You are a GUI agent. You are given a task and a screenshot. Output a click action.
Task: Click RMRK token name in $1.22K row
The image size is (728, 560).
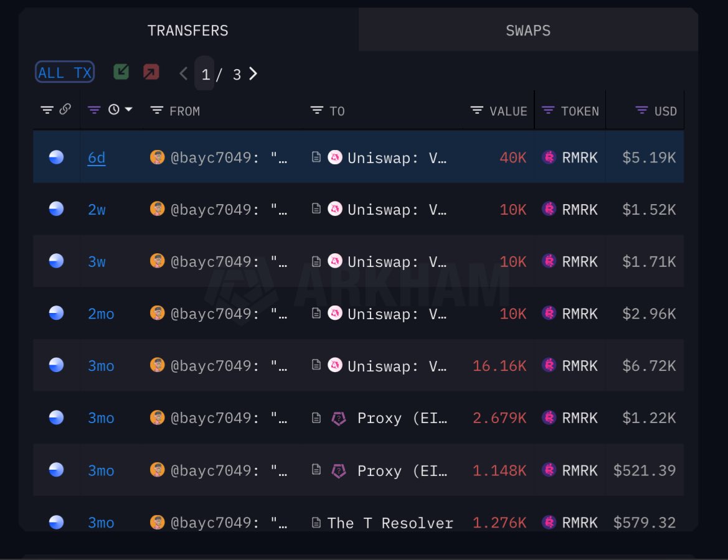pos(579,418)
